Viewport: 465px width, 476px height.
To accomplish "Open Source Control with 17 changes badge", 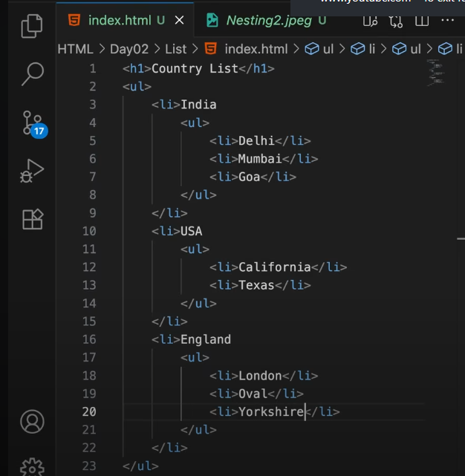I will tap(32, 123).
